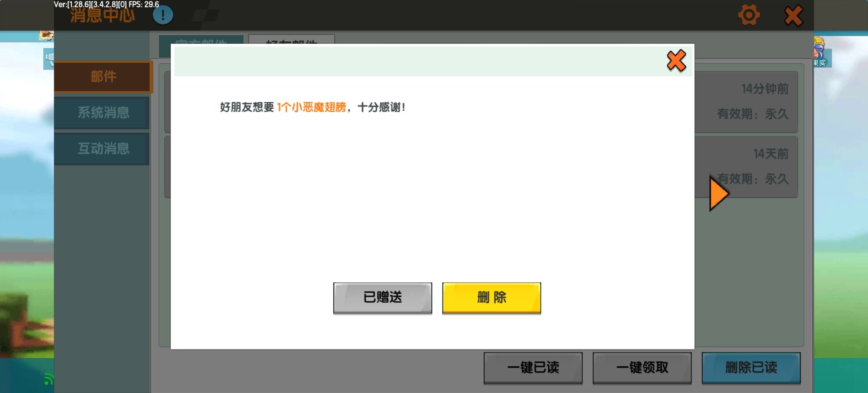Tap the avatar icon at top left

[x=46, y=36]
